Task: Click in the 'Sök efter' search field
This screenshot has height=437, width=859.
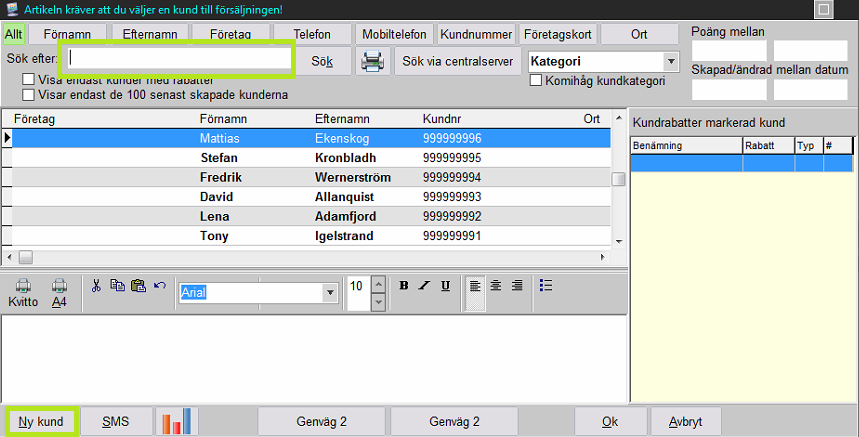Action: click(177, 59)
